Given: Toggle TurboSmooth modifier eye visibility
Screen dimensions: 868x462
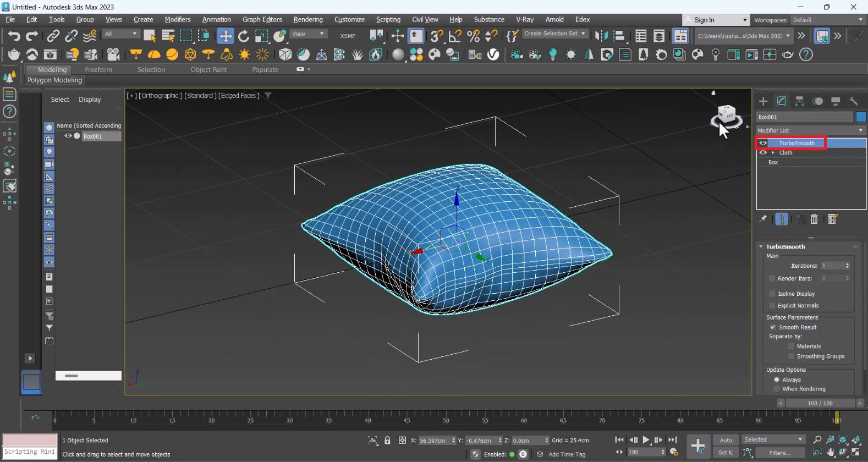Looking at the screenshot, I should click(x=763, y=143).
